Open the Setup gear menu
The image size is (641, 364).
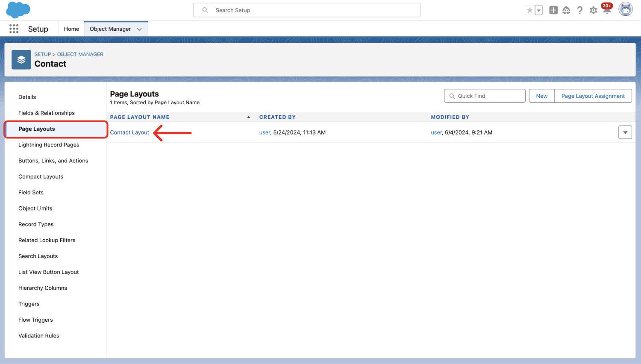(x=593, y=10)
